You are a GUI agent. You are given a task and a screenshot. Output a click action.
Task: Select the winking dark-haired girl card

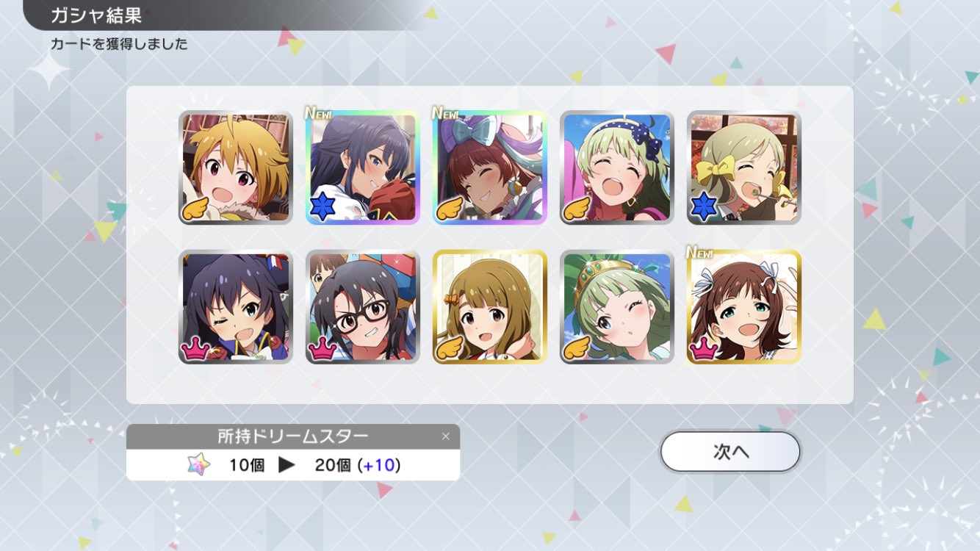tap(236, 306)
